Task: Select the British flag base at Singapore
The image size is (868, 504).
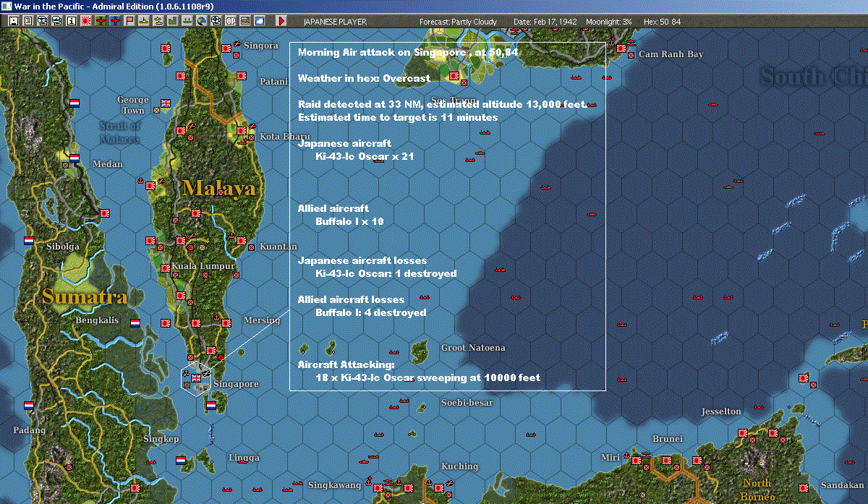Action: click(195, 378)
